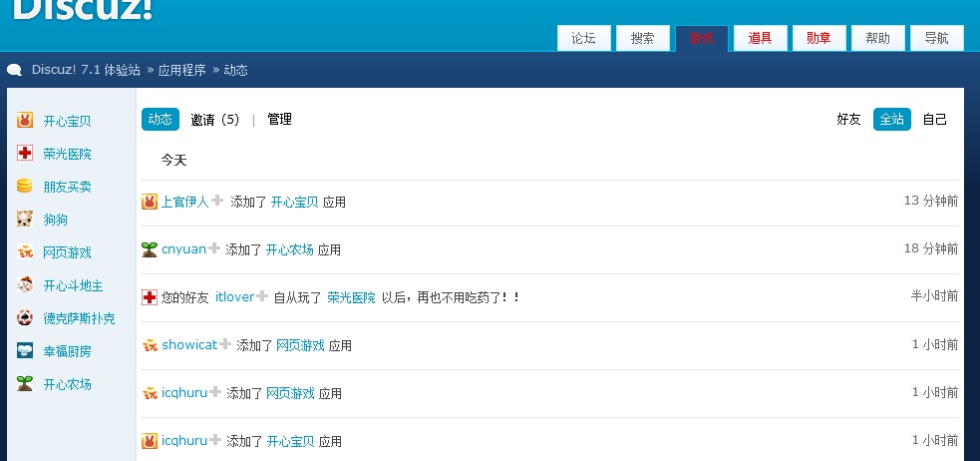
Task: Select the 动态 sub-tab
Action: [x=160, y=119]
